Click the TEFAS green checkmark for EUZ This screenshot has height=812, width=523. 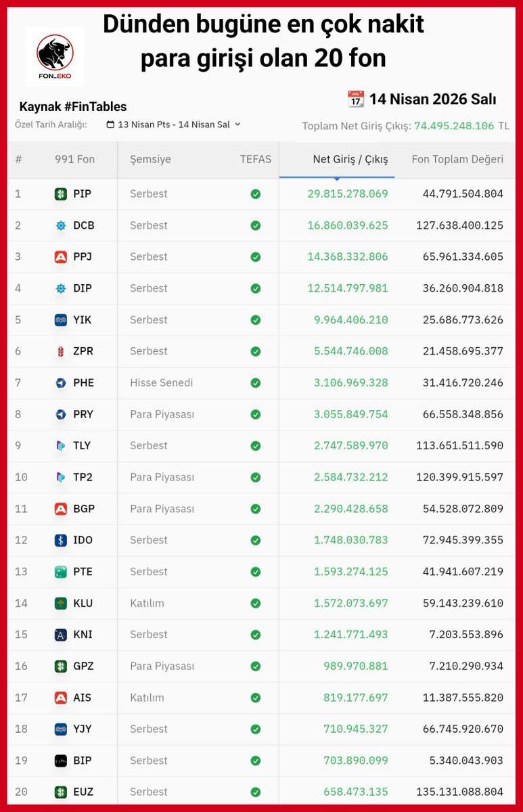coord(256,792)
